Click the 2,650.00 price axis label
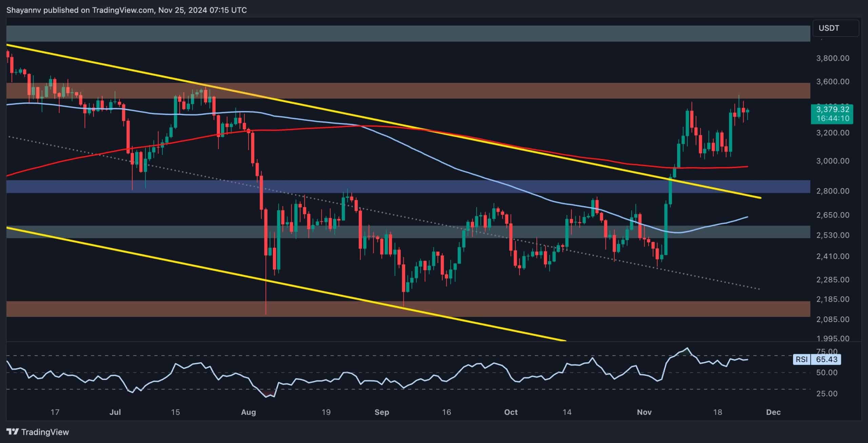The image size is (868, 443). pos(832,215)
